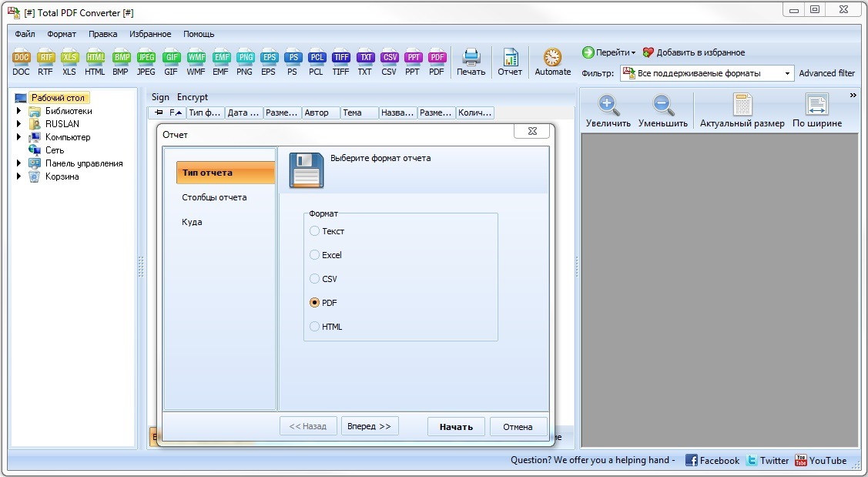Choose HTML radio button in report format

[326, 327]
